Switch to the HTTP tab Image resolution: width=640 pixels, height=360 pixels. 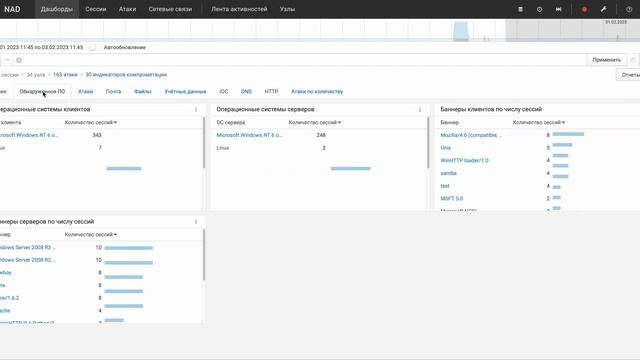pyautogui.click(x=271, y=91)
